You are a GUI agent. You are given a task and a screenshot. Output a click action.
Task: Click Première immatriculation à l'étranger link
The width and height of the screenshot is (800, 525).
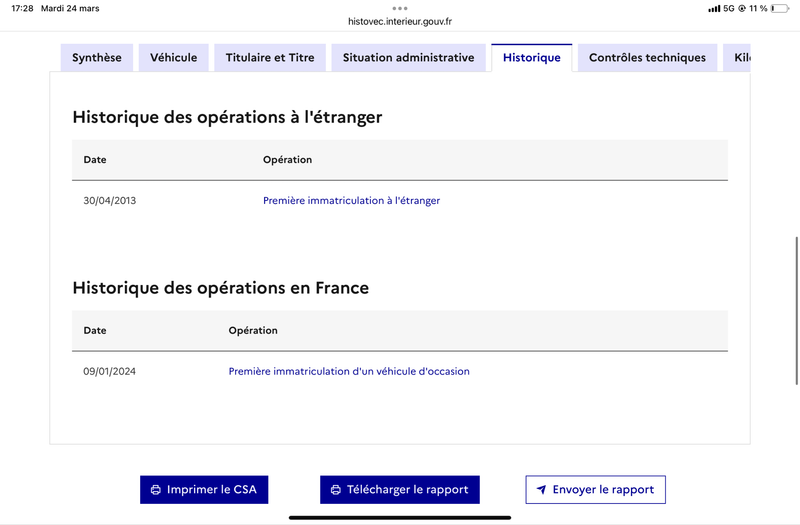point(351,201)
